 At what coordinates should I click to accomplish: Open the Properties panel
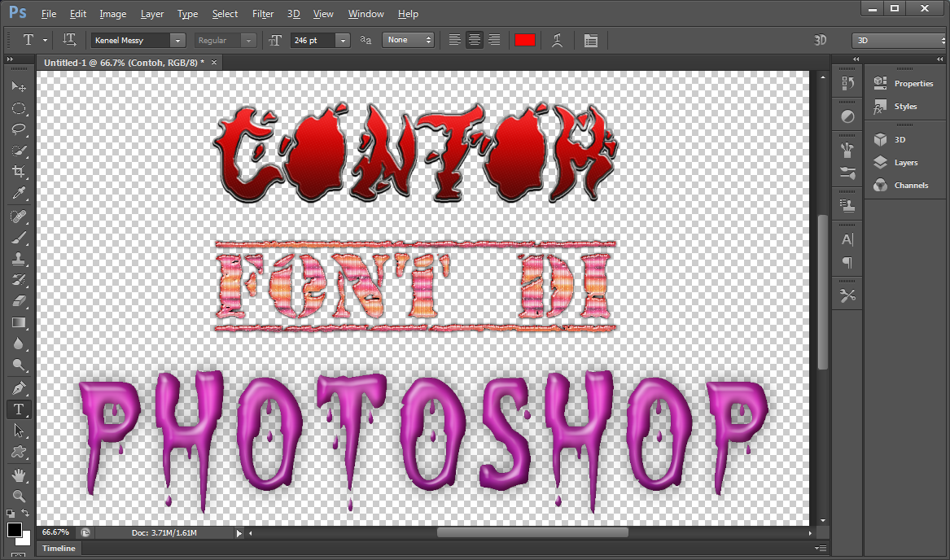(x=905, y=83)
